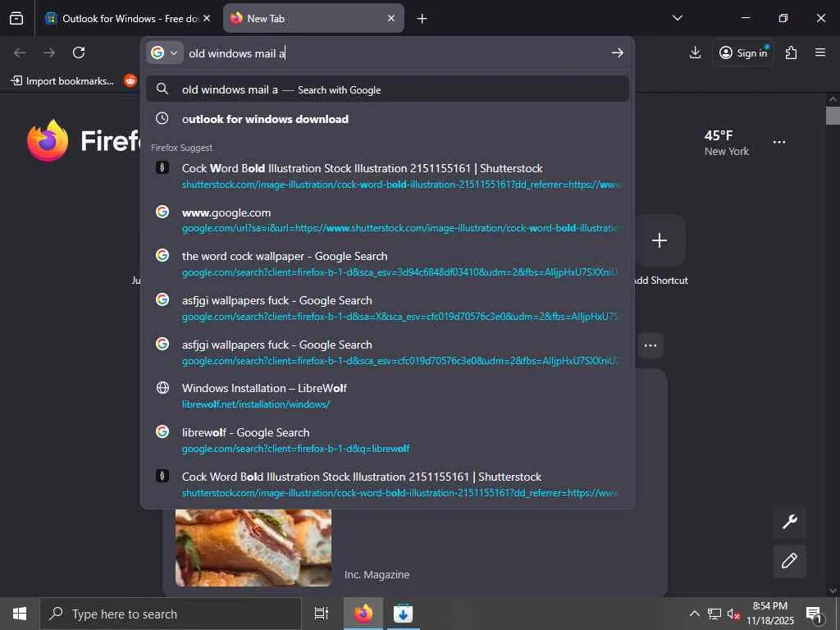The height and width of the screenshot is (630, 840).
Task: Click inside the address bar text field
Action: tap(395, 53)
